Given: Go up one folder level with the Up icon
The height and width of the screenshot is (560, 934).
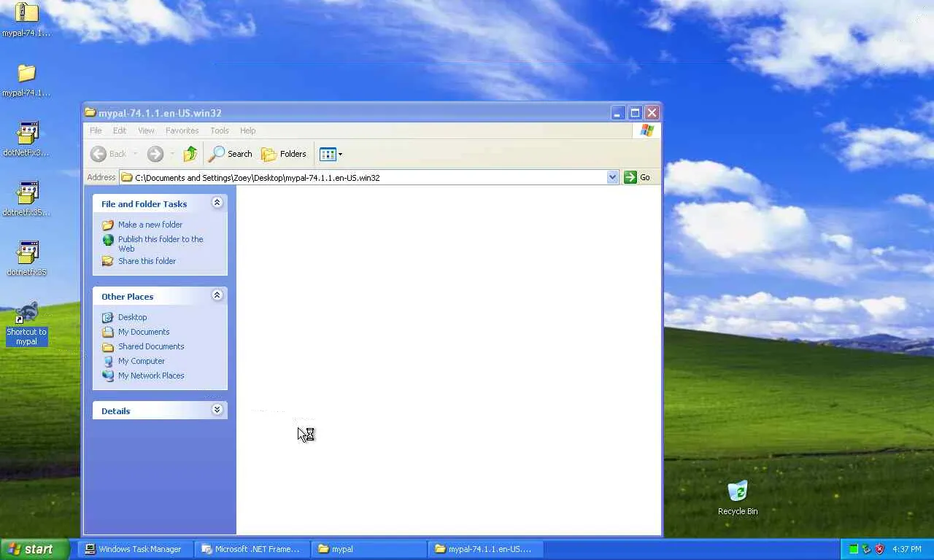Looking at the screenshot, I should [x=190, y=154].
